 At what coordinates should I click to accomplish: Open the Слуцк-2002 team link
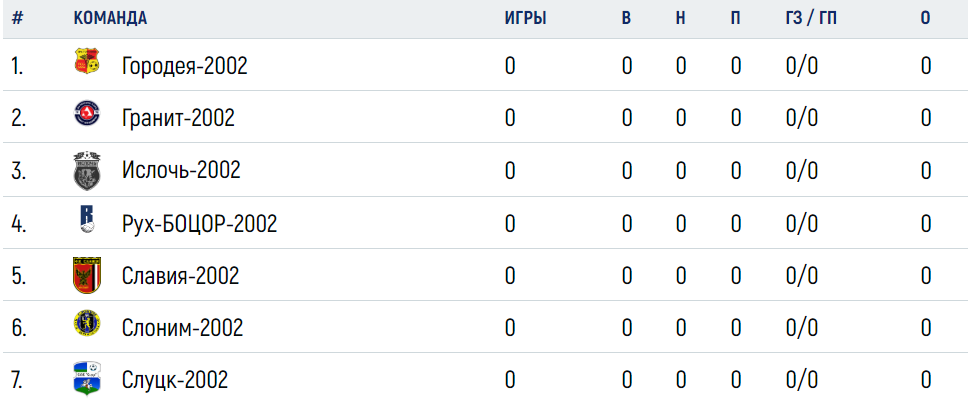tap(175, 380)
